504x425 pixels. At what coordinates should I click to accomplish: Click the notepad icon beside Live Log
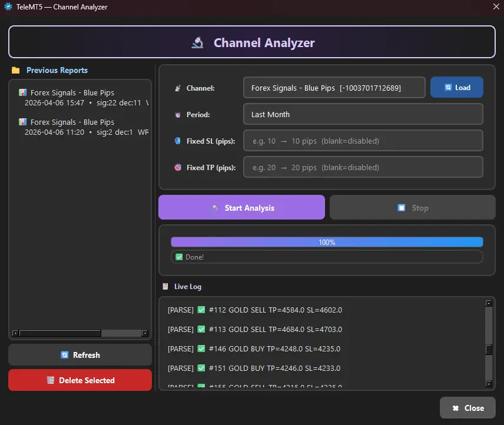[x=165, y=287]
